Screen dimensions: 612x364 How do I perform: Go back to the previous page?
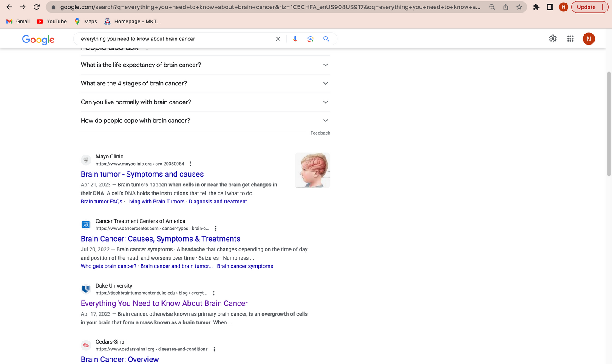9,7
